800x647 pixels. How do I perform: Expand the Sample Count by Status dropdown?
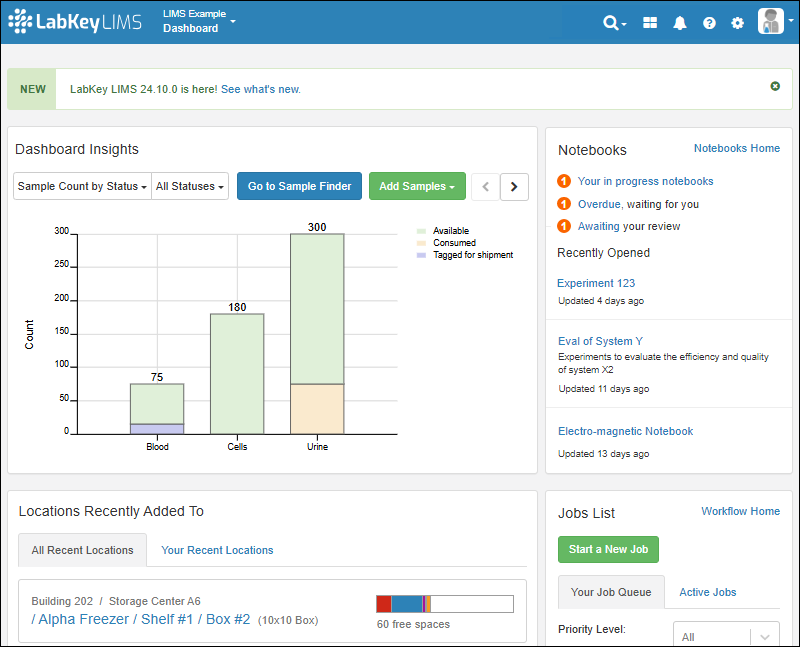point(82,186)
